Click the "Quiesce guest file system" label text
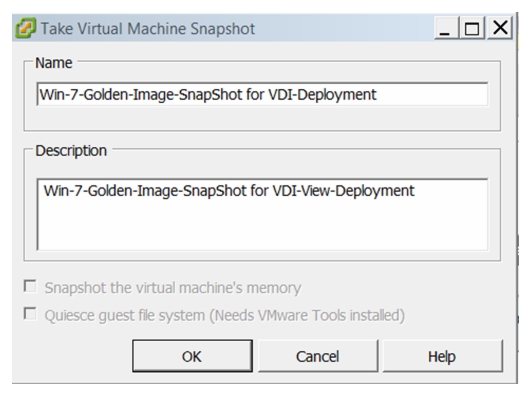The image size is (532, 397). [125, 316]
